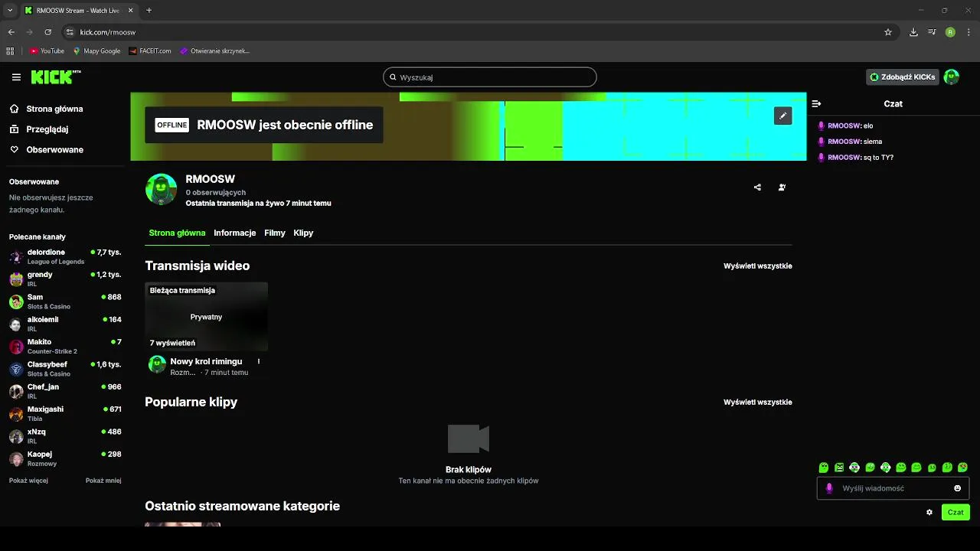Open the xNzq recommended channel

tap(65, 436)
